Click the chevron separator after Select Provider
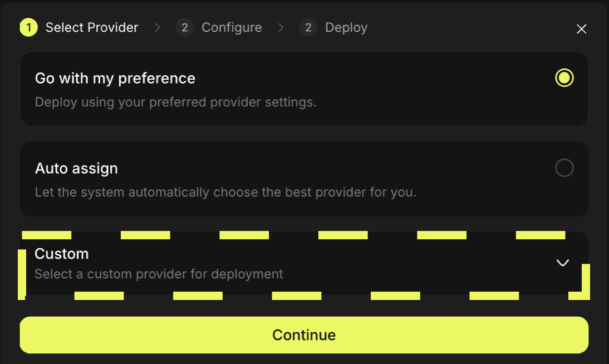The width and height of the screenshot is (609, 364). tap(158, 27)
